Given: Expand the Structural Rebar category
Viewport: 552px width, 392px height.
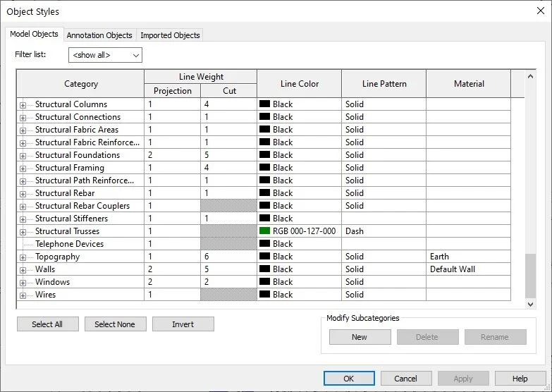Looking at the screenshot, I should [x=23, y=194].
